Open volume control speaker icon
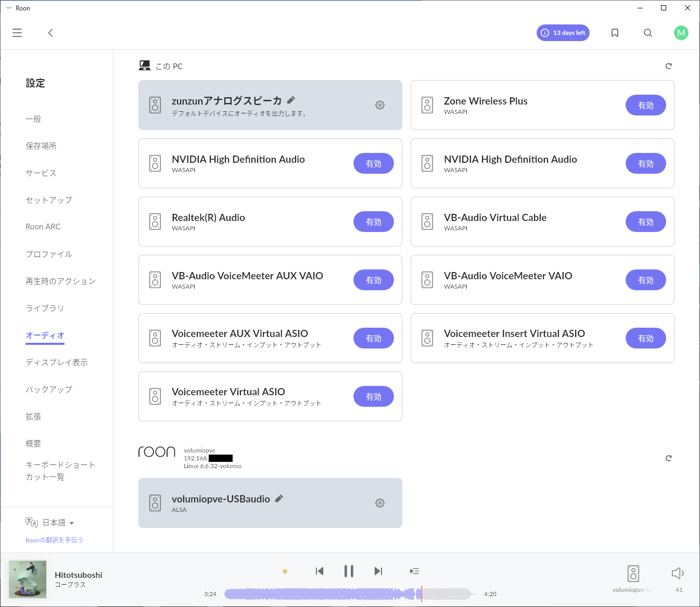Screen dimensions: 700x607 (678, 573)
